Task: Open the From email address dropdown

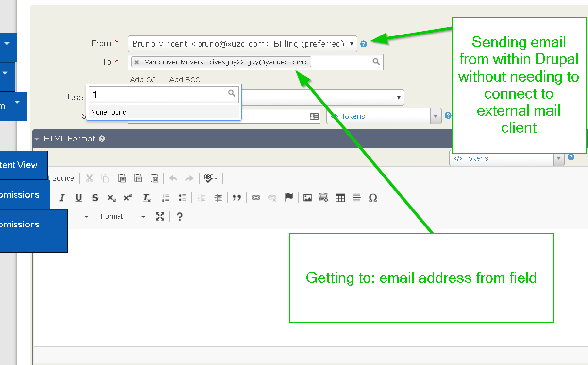Action: point(242,44)
